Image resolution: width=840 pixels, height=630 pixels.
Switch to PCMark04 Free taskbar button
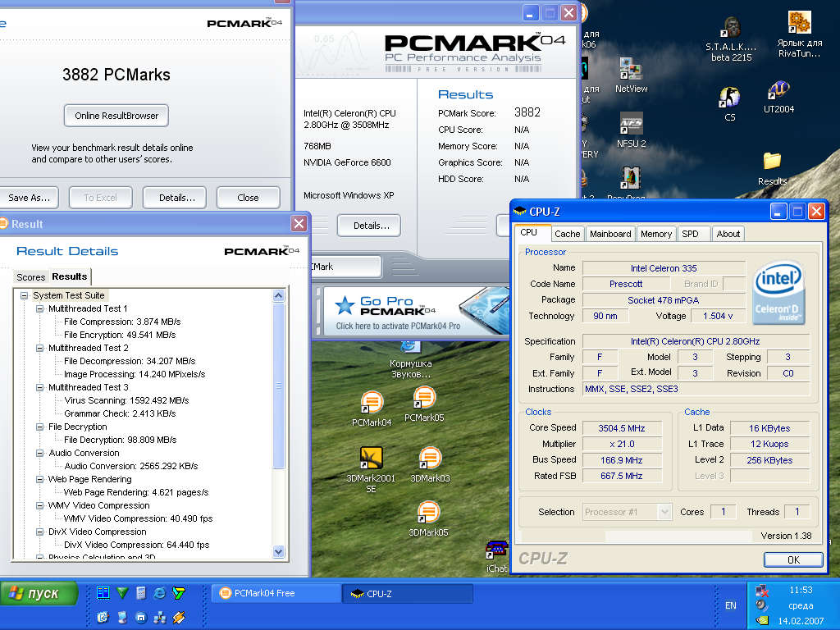click(276, 593)
